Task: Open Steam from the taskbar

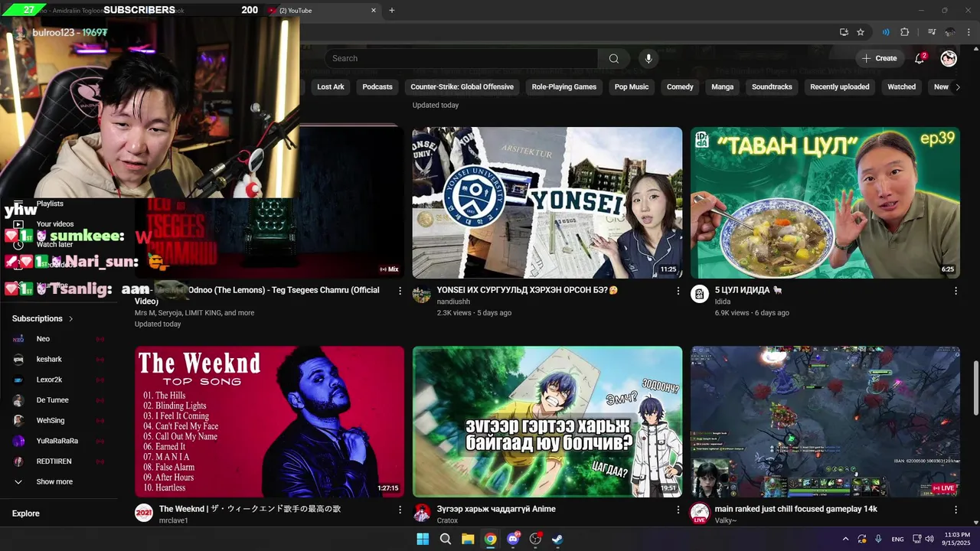Action: (557, 539)
